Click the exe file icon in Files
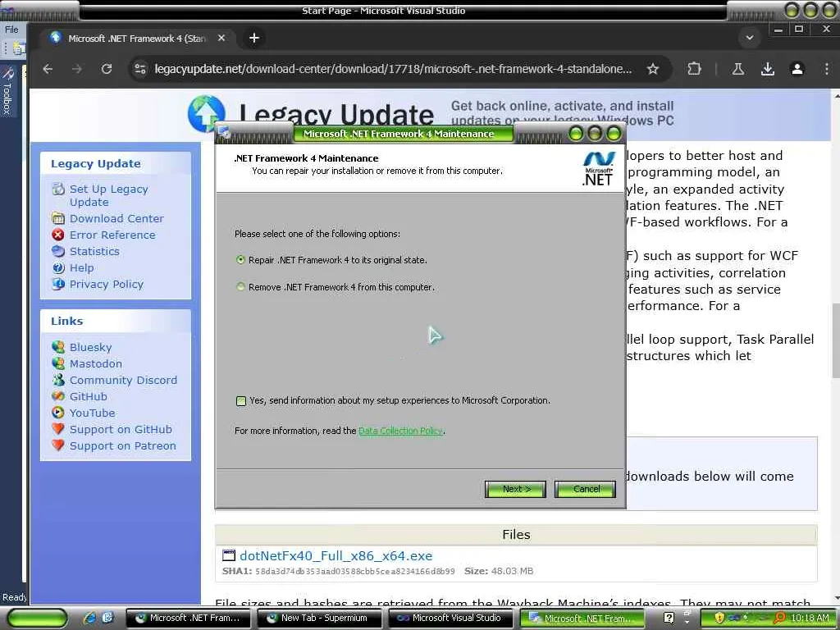 [229, 555]
